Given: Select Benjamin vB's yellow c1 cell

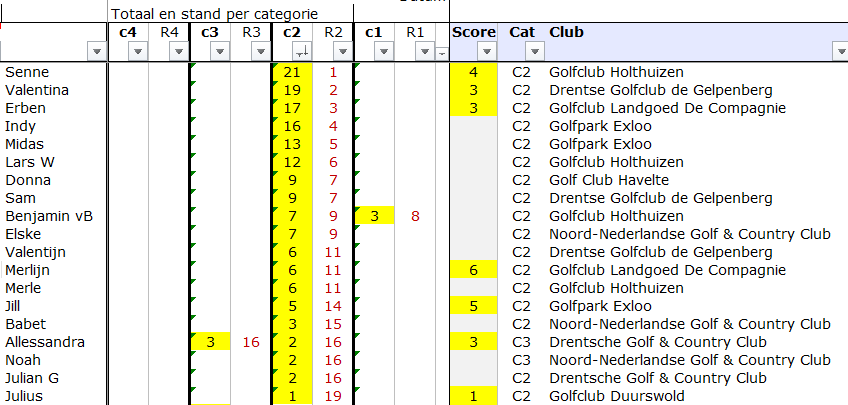Looking at the screenshot, I should (x=374, y=216).
